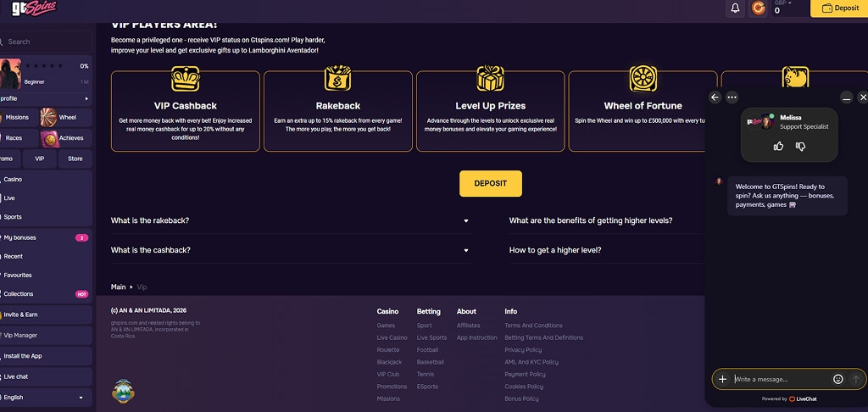
Task: Open the Live Casino footer link
Action: (392, 337)
